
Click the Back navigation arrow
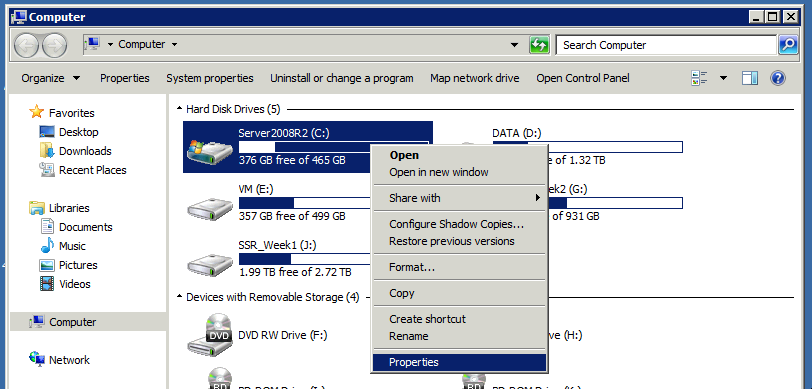click(26, 46)
